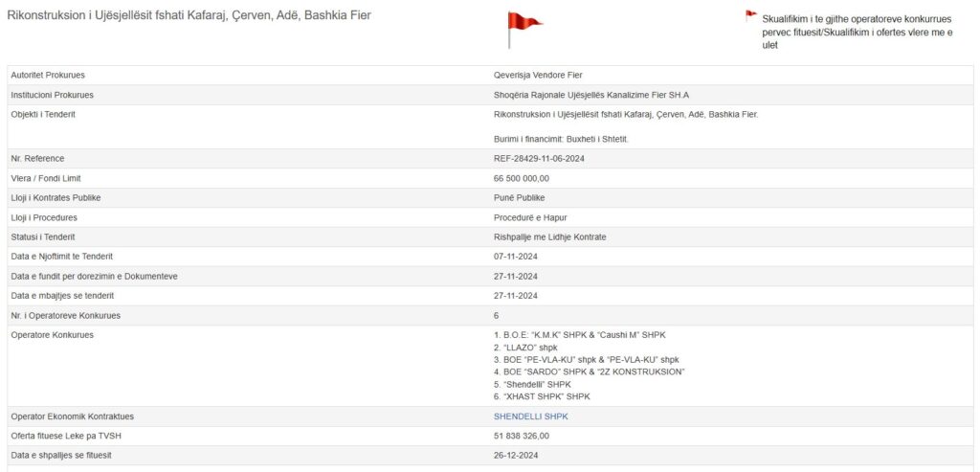Image resolution: width=980 pixels, height=472 pixels.
Task: Click the winner announcement date 26-12-2024
Action: [517, 455]
